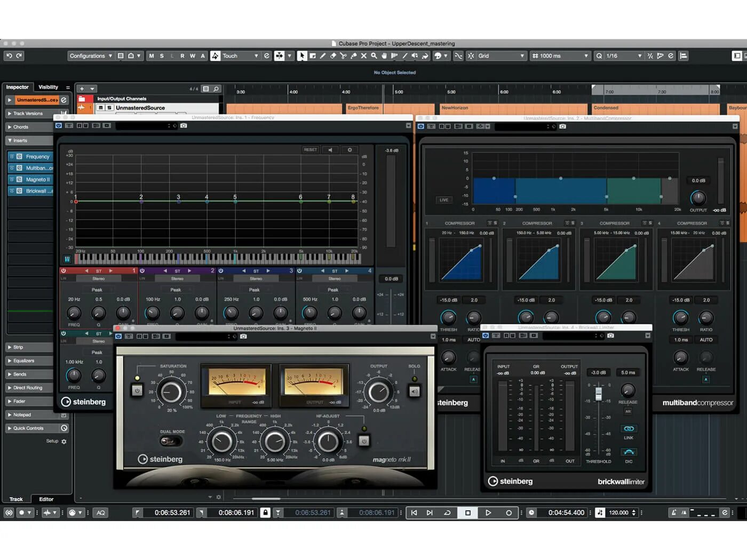747x560 pixels.
Task: Open the Setup gear in the Inspector
Action: pyautogui.click(x=64, y=442)
